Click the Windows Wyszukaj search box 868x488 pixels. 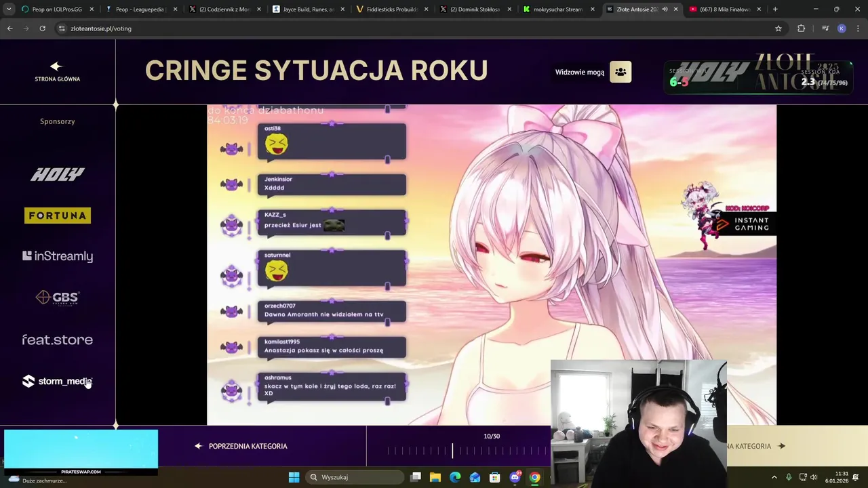pos(354,477)
